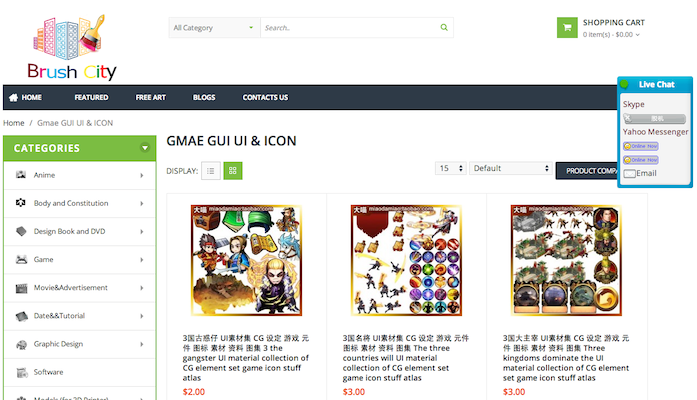
Task: Click the Brush City logo
Action: tap(72, 47)
